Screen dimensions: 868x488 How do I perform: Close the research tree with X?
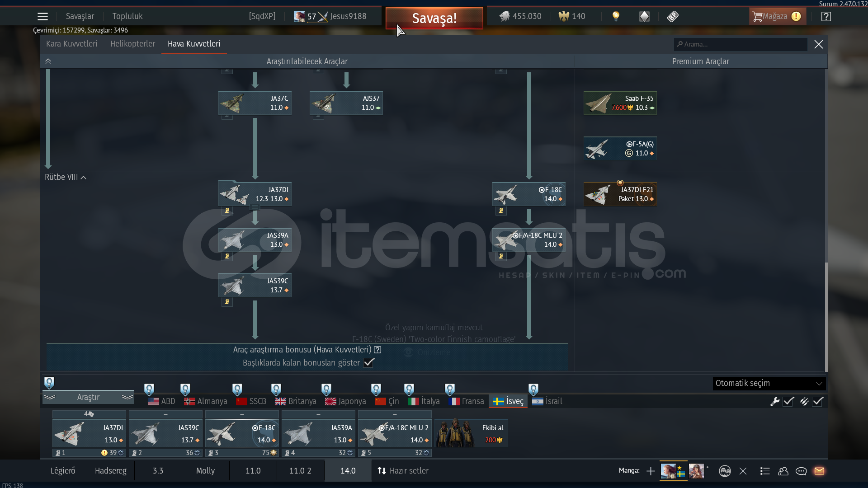pos(819,44)
